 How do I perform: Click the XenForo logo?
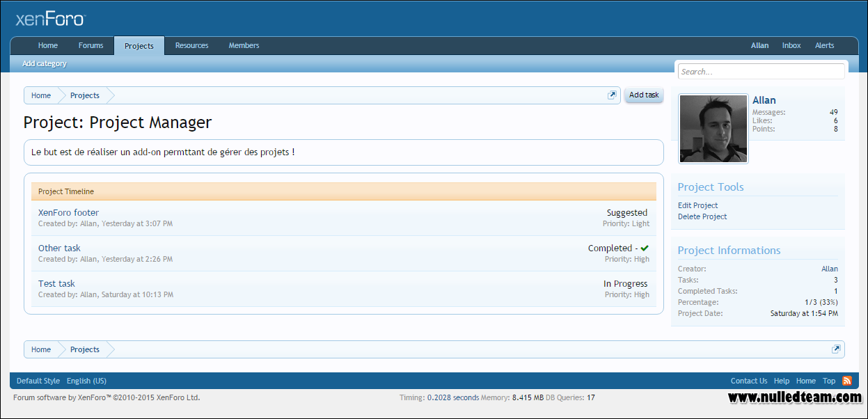point(50,19)
